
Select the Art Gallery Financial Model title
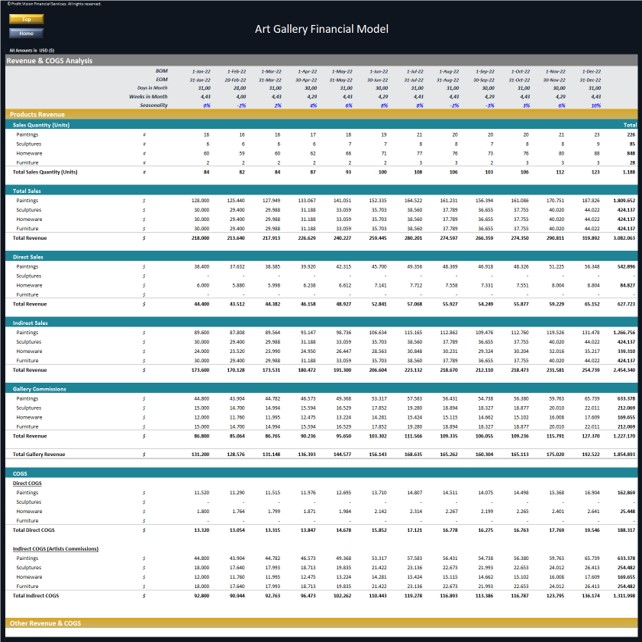pyautogui.click(x=321, y=29)
